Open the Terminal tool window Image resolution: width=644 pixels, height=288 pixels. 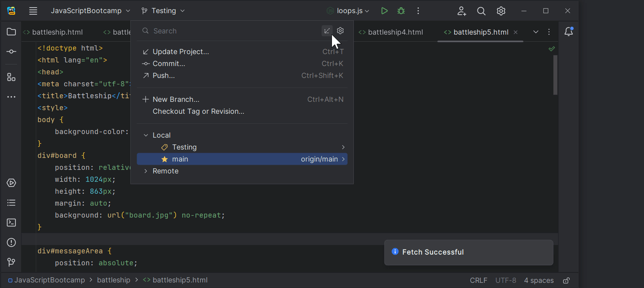[x=11, y=222]
